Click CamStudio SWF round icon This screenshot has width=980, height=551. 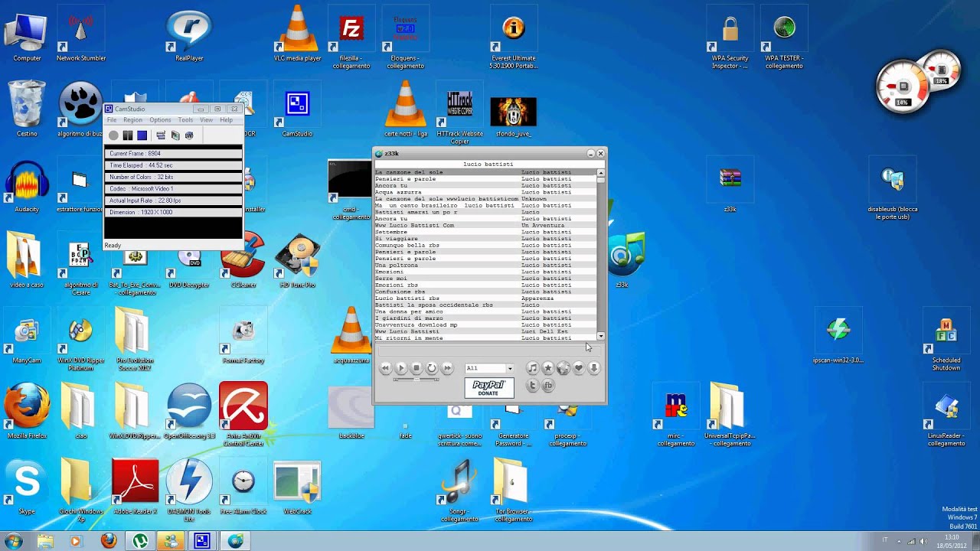click(189, 135)
